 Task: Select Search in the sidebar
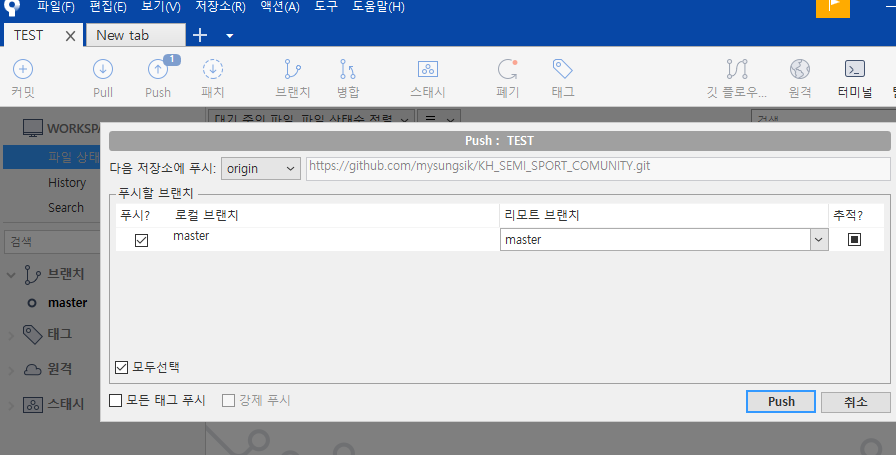point(66,207)
